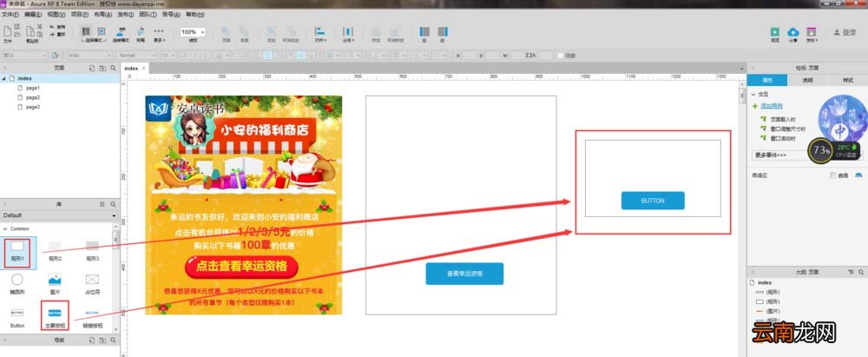
Task: Open the 布局(A) menu
Action: click(103, 15)
